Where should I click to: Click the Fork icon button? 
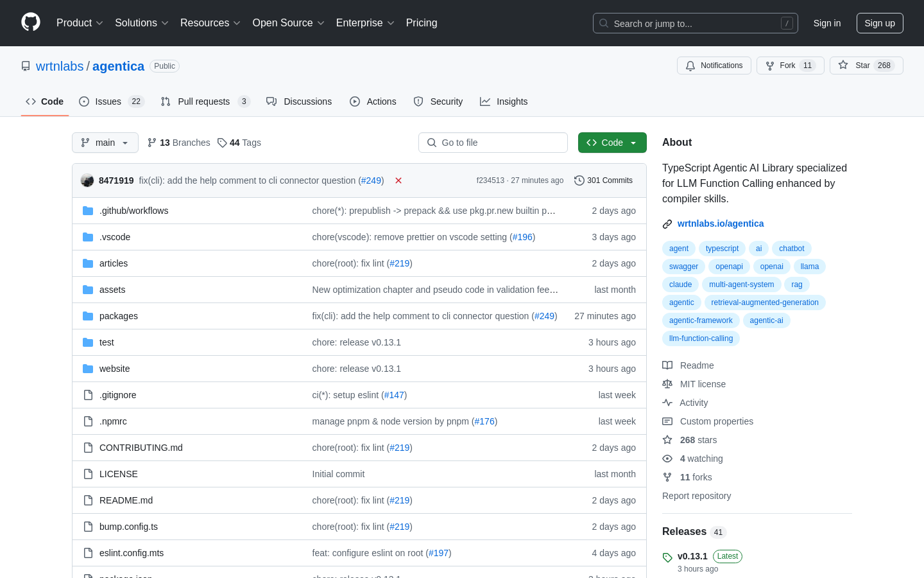770,66
